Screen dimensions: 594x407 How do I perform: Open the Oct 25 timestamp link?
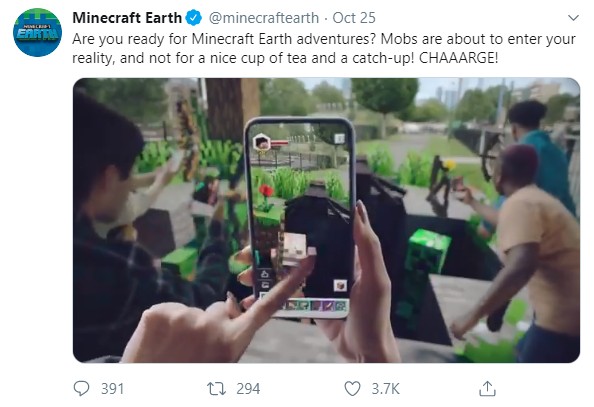[x=354, y=18]
